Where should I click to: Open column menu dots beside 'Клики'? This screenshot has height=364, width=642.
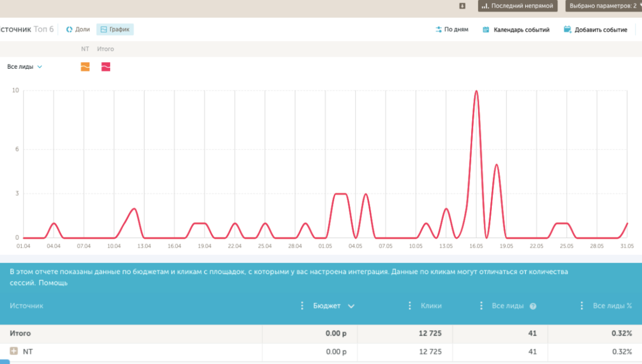[410, 306]
